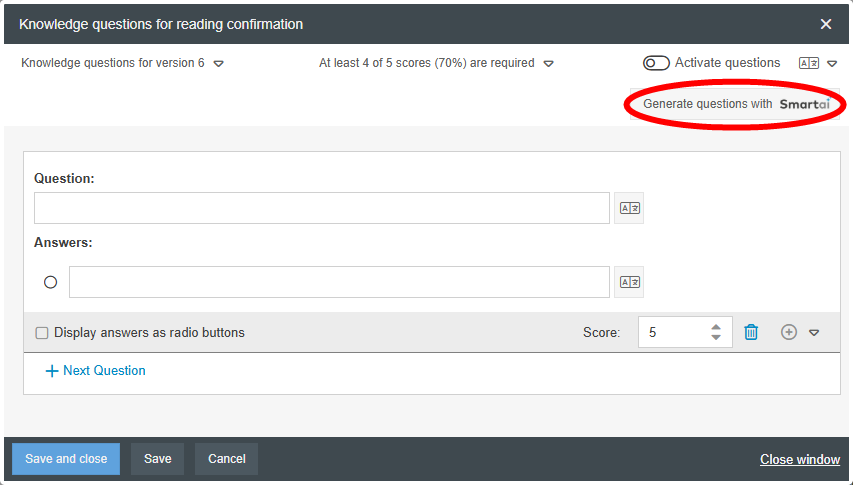Click the Cancel button
This screenshot has width=853, height=485.
pos(226,459)
